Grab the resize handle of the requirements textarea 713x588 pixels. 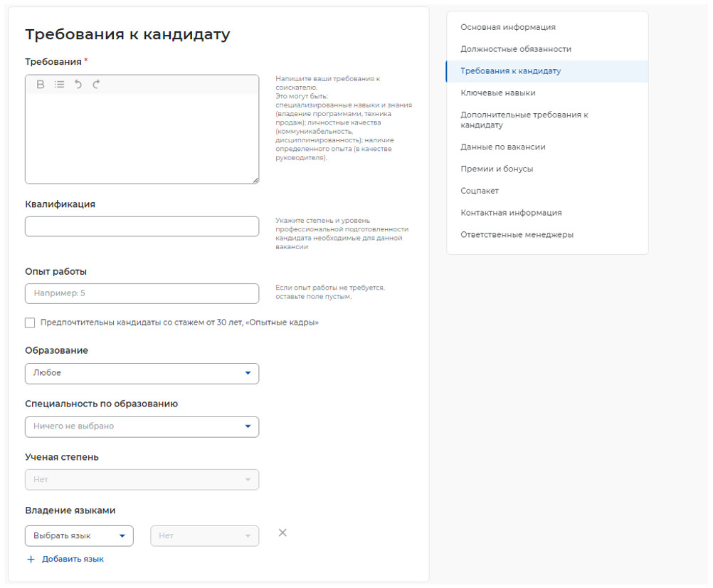pos(255,180)
